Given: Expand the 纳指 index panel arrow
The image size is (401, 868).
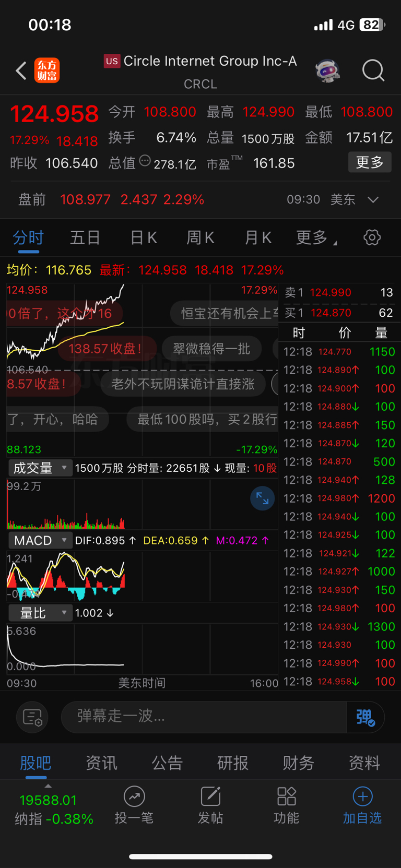Looking at the screenshot, I should coord(48,786).
